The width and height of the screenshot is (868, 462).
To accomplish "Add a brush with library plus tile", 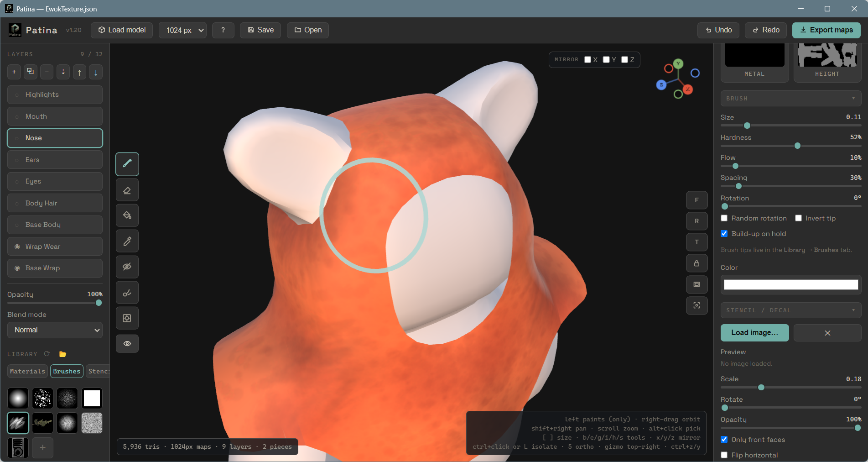I will click(x=42, y=447).
